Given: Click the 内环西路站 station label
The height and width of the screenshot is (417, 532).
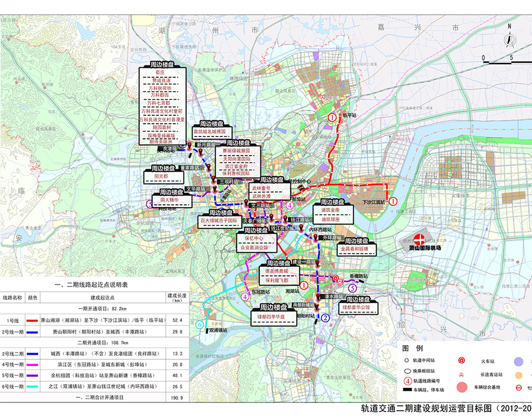Looking at the screenshot, I should click(x=320, y=230).
